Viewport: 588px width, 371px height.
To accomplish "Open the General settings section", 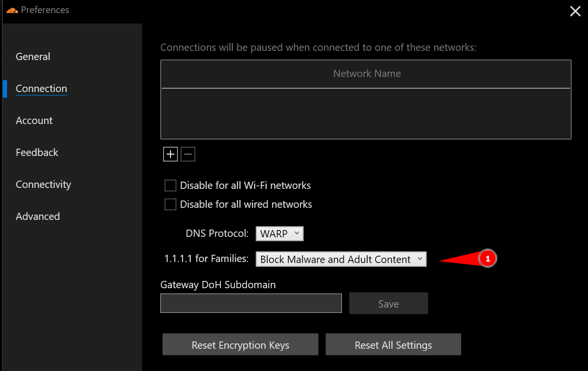I will tap(32, 56).
